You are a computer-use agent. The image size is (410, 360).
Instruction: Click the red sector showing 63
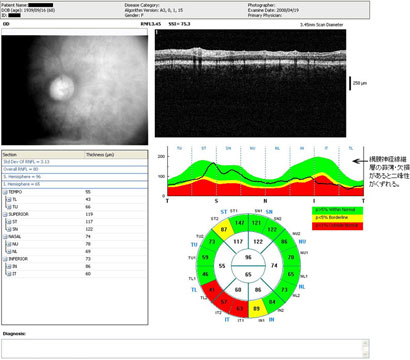[x=240, y=308]
